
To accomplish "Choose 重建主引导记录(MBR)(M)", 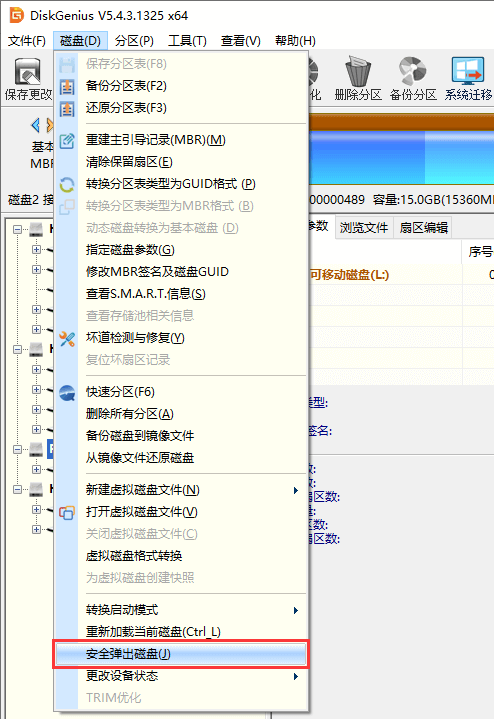I will pyautogui.click(x=180, y=140).
